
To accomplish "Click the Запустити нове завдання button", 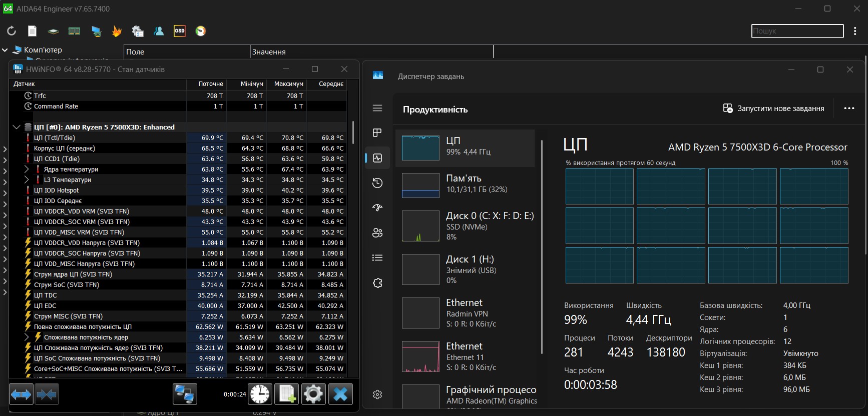I will 773,108.
